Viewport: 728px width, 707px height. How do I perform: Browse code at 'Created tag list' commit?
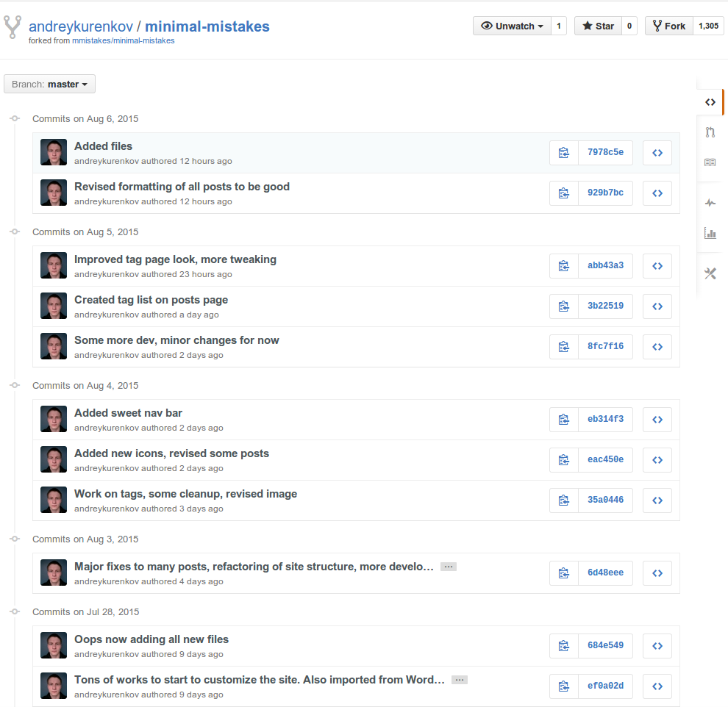657,306
